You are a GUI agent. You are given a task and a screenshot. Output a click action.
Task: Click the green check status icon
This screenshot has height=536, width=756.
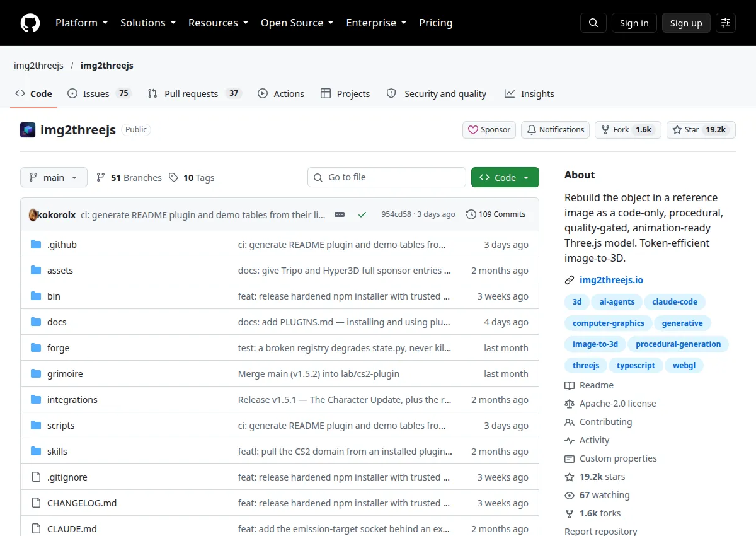(x=362, y=214)
